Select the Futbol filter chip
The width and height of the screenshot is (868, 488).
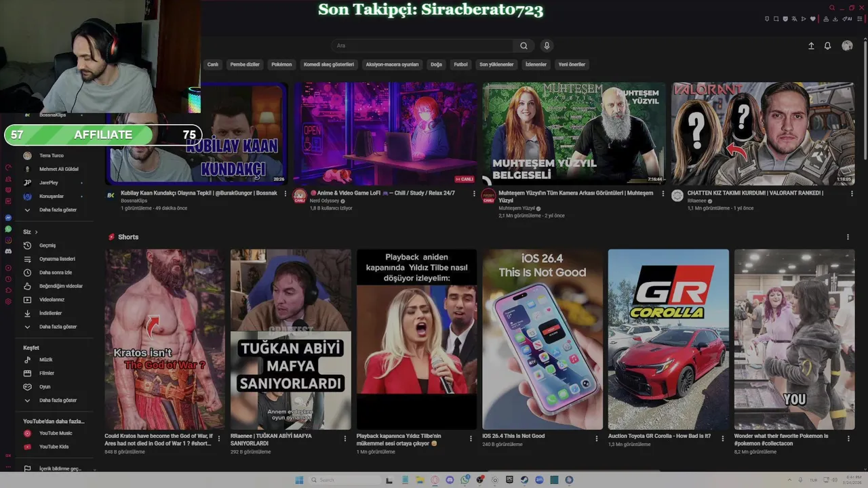click(x=461, y=64)
